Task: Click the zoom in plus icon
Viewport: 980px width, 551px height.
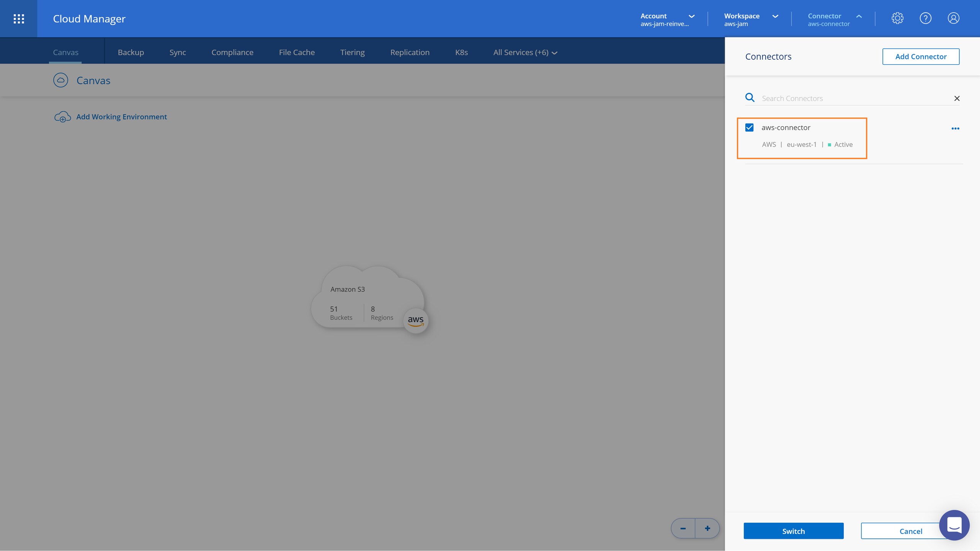Action: (707, 528)
